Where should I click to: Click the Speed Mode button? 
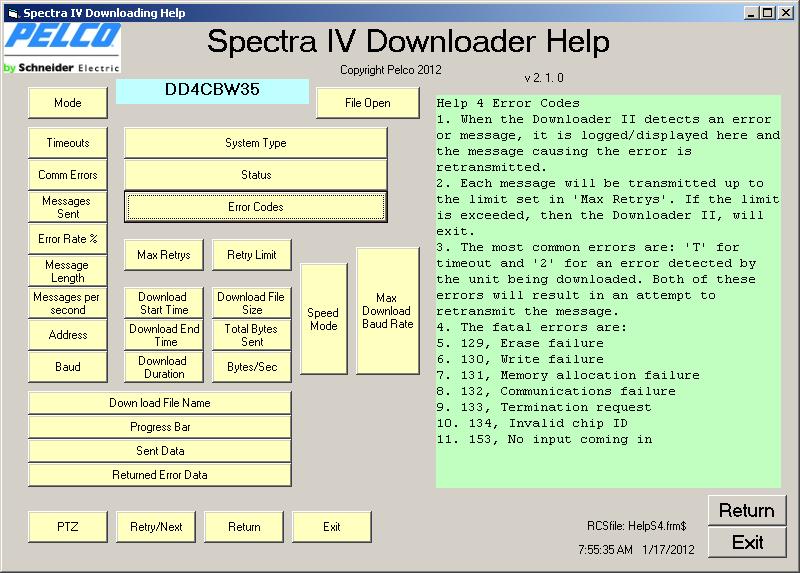[x=323, y=319]
